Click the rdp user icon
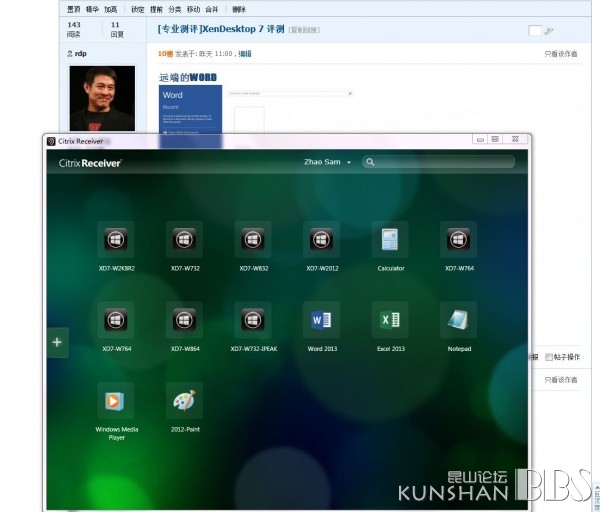 (x=70, y=54)
